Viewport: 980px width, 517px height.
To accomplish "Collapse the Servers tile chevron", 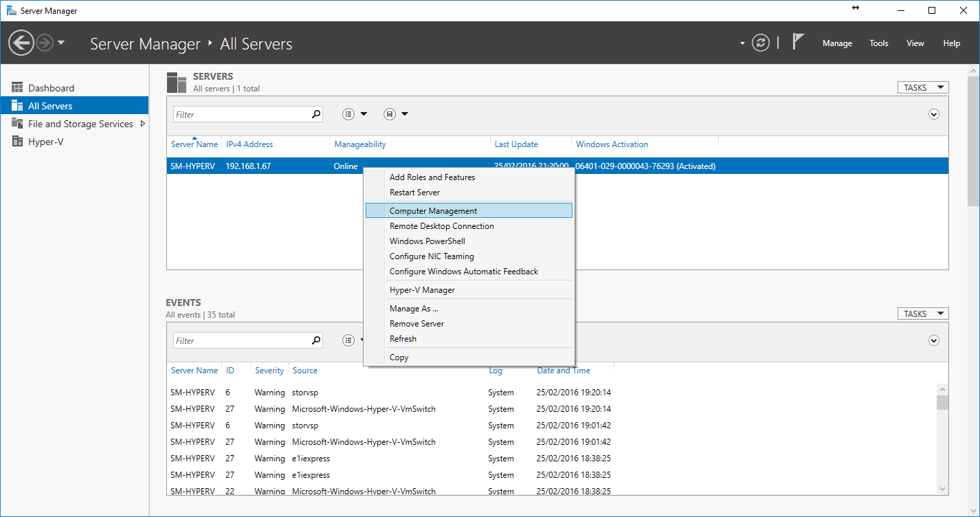I will click(x=934, y=114).
